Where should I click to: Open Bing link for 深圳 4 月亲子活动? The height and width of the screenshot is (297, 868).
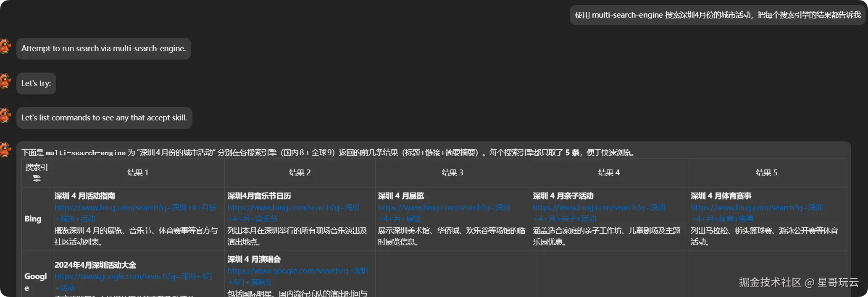pyautogui.click(x=599, y=213)
